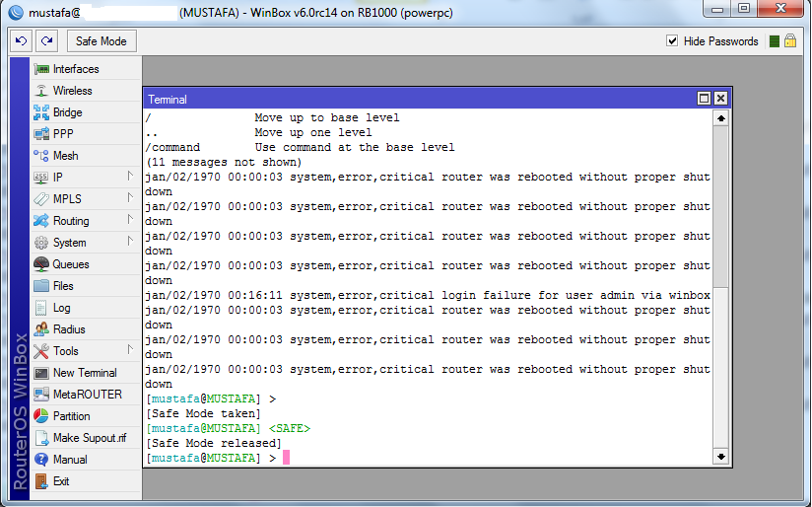Click the '/command' help line
The width and height of the screenshot is (812, 507).
300,148
